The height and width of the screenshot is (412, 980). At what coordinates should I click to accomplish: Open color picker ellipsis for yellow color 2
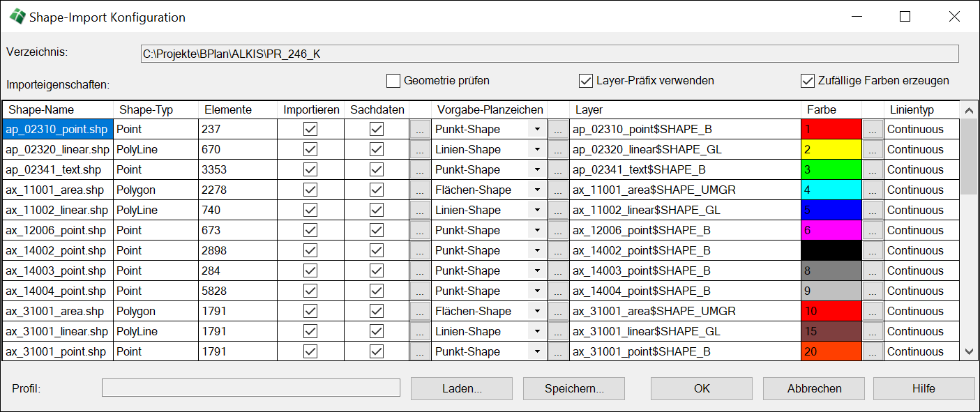point(873,150)
